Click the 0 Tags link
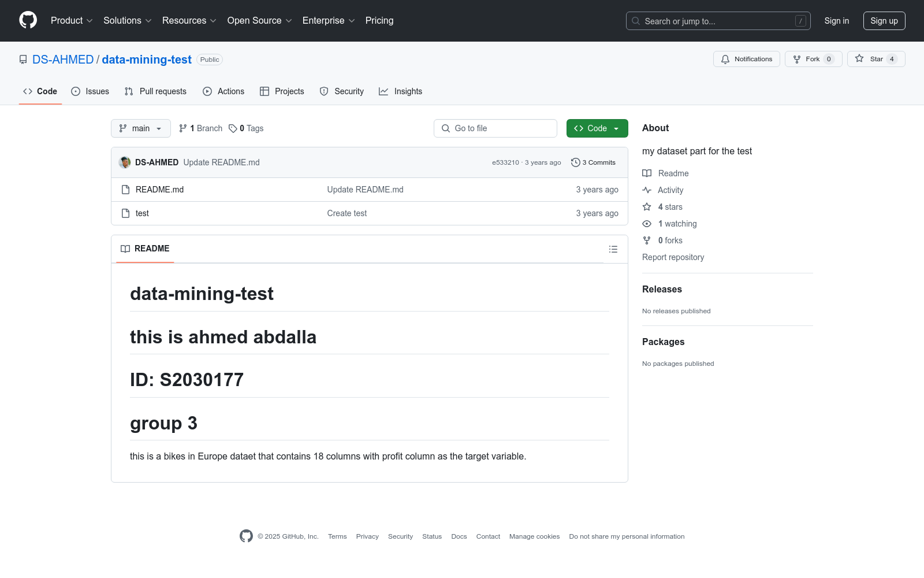This screenshot has height=578, width=924. 246,128
